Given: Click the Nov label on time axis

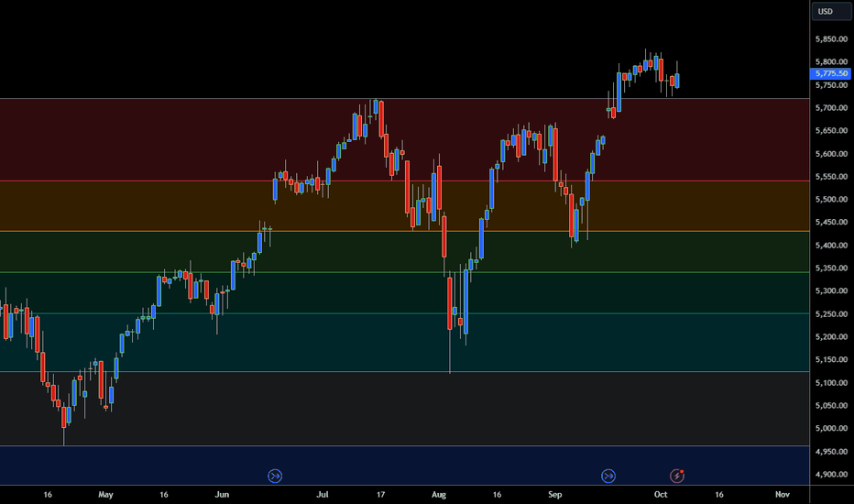Looking at the screenshot, I should (x=783, y=495).
